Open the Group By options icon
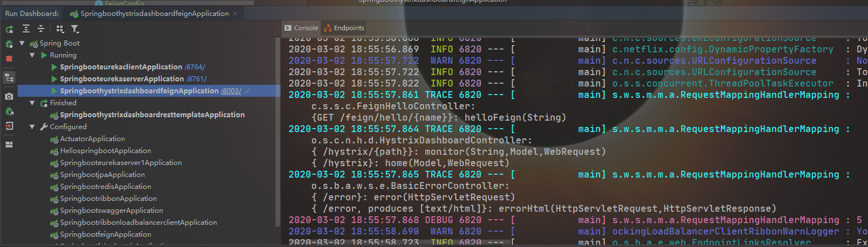 60,29
